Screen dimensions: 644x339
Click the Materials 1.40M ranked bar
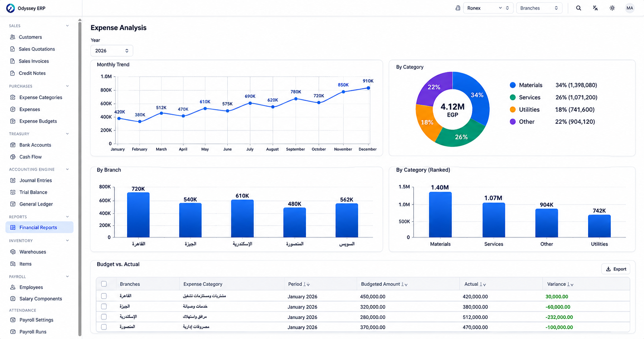440,215
